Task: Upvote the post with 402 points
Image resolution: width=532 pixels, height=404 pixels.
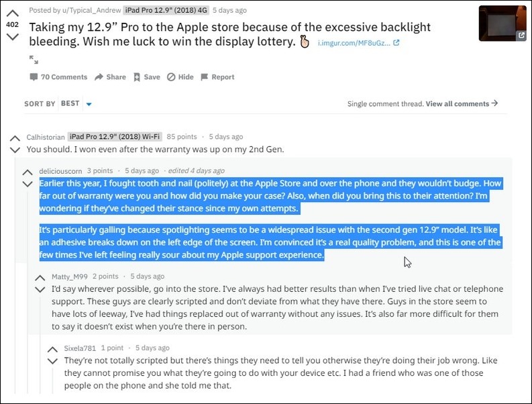Action: [x=13, y=13]
